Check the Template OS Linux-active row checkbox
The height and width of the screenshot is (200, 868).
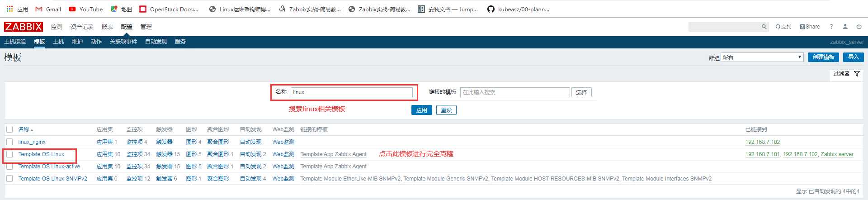9,167
